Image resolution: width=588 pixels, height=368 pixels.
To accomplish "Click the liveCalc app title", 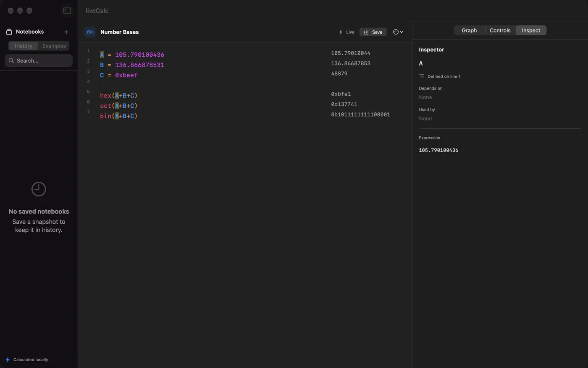I will pyautogui.click(x=97, y=11).
